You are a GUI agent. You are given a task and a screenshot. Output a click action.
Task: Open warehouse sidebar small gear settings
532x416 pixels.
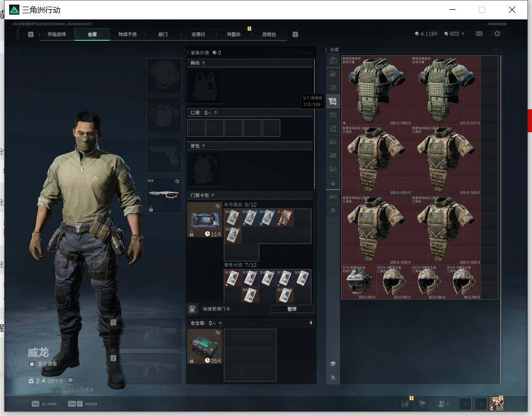point(333,210)
